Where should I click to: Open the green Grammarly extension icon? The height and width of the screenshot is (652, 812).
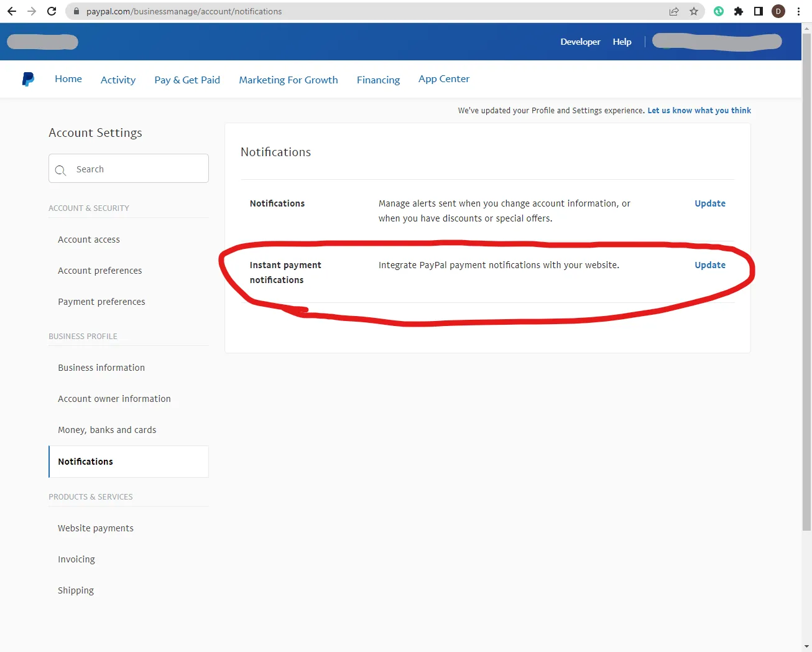pyautogui.click(x=719, y=11)
